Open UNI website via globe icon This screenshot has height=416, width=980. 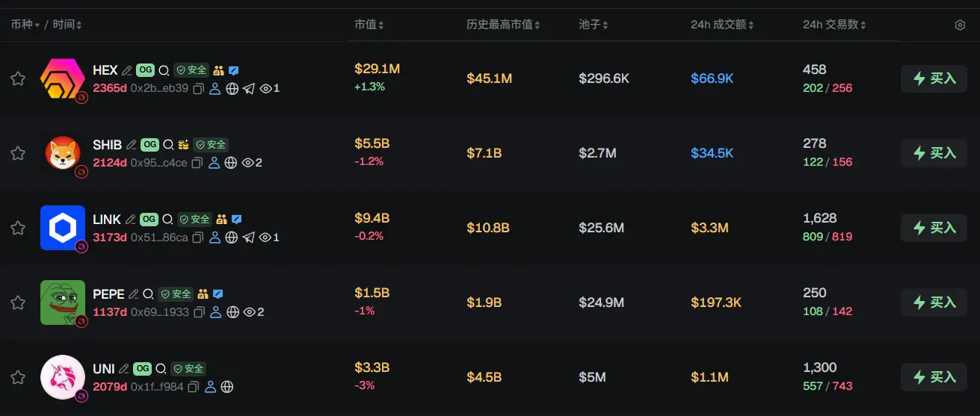tap(227, 387)
